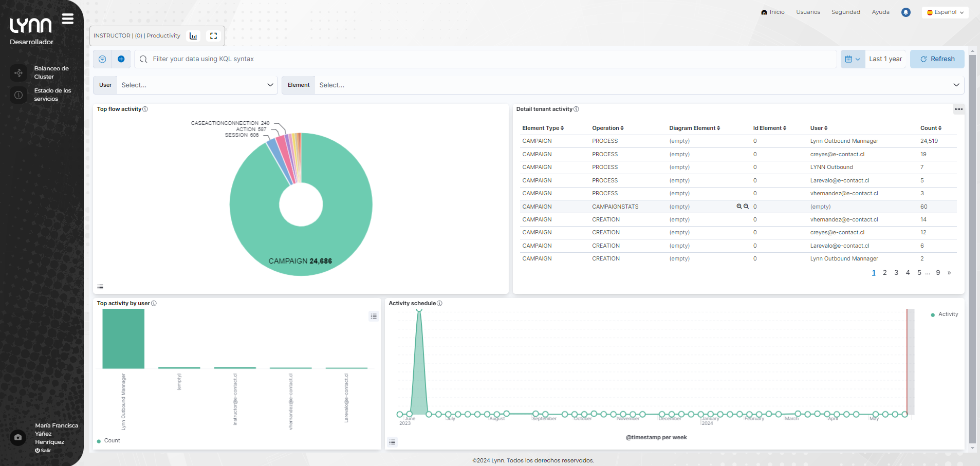Open the Seguridad menu
980x466 pixels.
click(x=845, y=12)
